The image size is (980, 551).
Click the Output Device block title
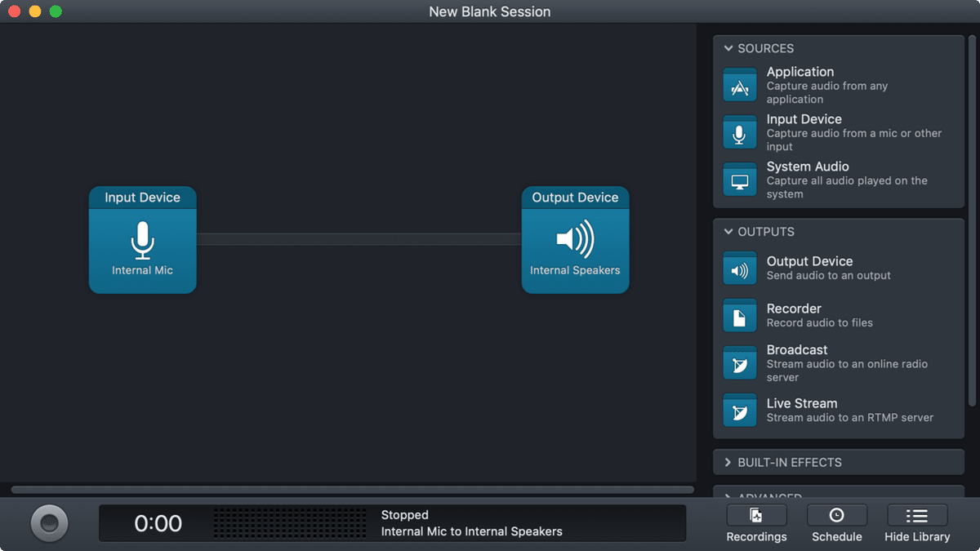tap(575, 198)
